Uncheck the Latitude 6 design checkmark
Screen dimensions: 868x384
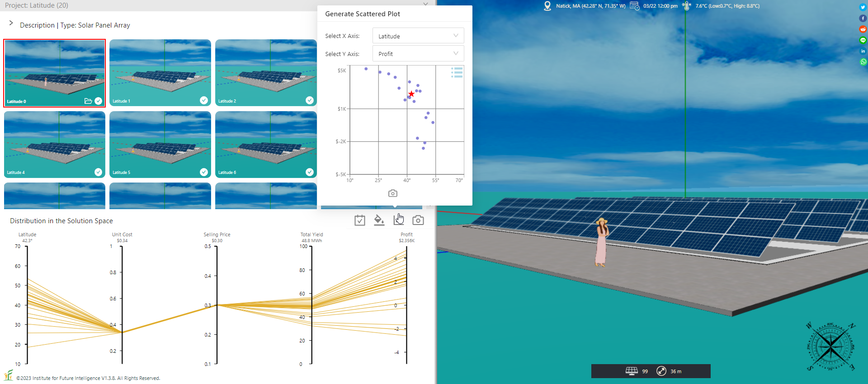(309, 172)
